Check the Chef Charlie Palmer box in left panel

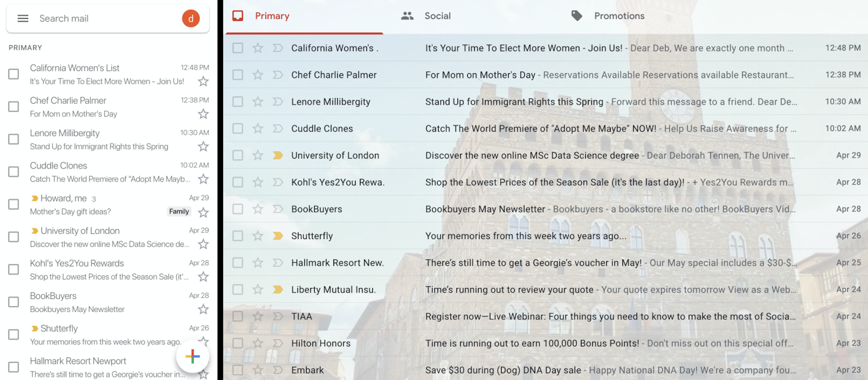pos(14,107)
